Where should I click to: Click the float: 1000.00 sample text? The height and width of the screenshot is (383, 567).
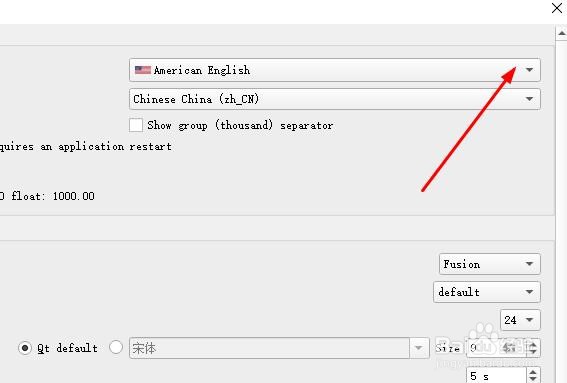coord(53,196)
